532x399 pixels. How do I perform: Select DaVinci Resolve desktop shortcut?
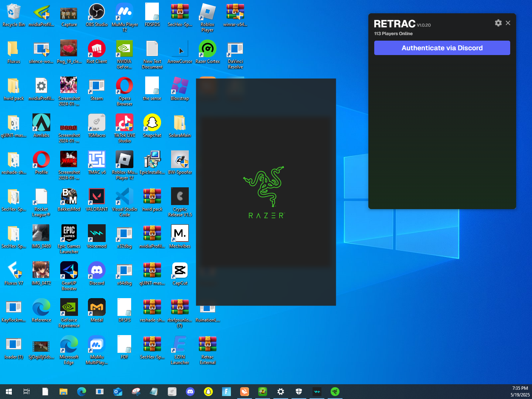coord(235,55)
